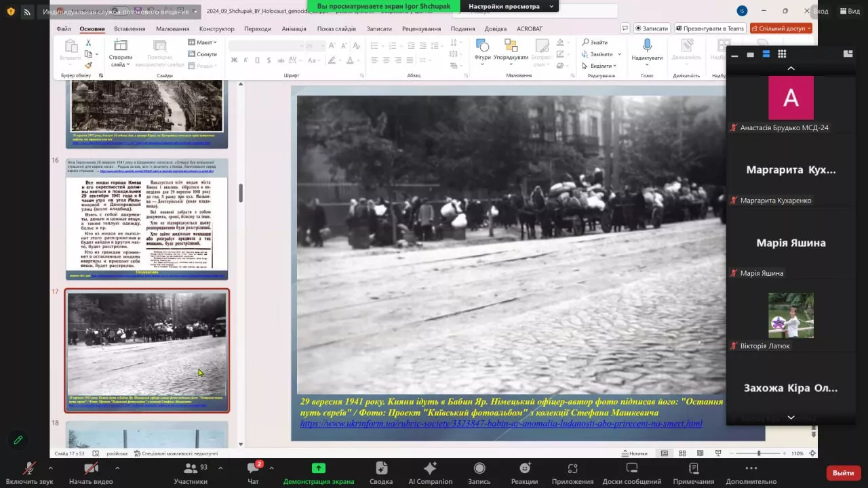Open the Файл menu tab
This screenshot has height=488, width=868.
point(64,28)
